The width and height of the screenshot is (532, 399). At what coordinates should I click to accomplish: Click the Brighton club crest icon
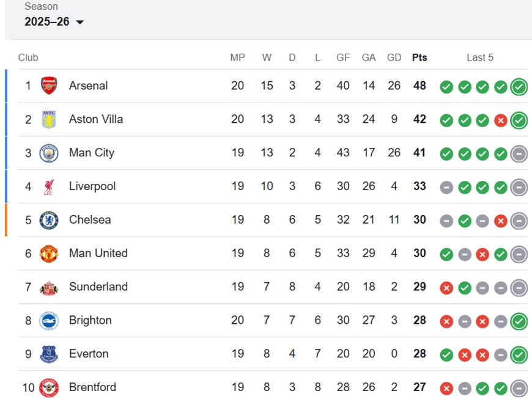(49, 320)
